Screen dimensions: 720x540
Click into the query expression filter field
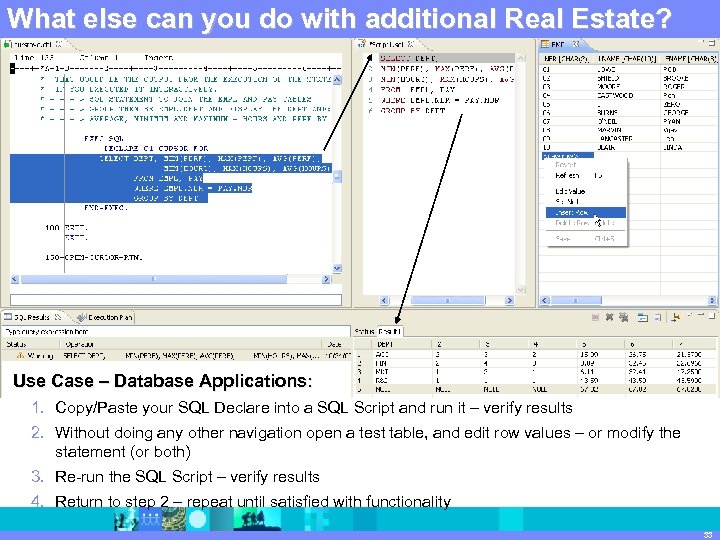click(177, 331)
